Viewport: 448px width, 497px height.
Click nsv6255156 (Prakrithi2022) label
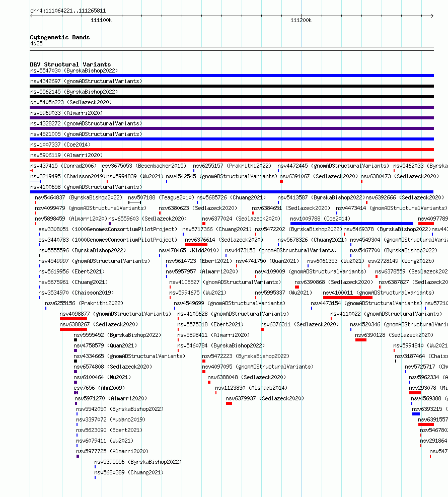click(84, 303)
